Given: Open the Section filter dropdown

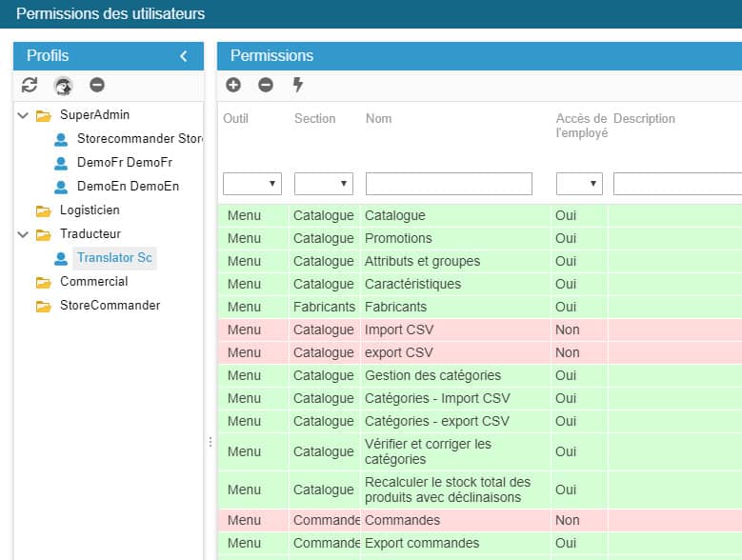Looking at the screenshot, I should [x=324, y=184].
